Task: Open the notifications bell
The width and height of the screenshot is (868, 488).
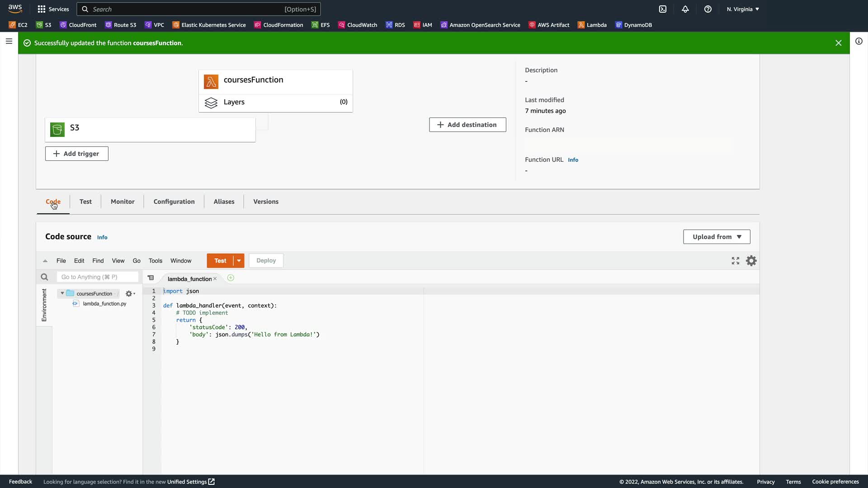Action: [x=685, y=9]
